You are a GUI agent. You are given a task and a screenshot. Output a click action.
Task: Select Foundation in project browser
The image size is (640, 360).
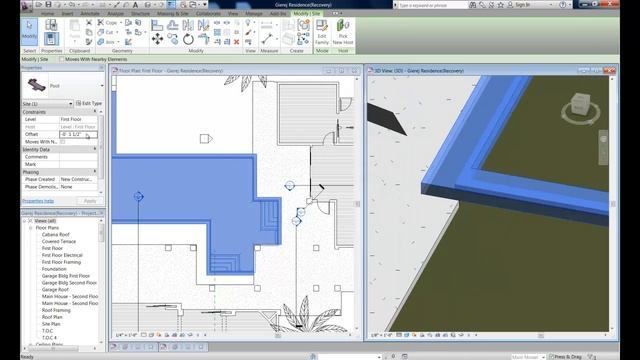[x=54, y=269]
